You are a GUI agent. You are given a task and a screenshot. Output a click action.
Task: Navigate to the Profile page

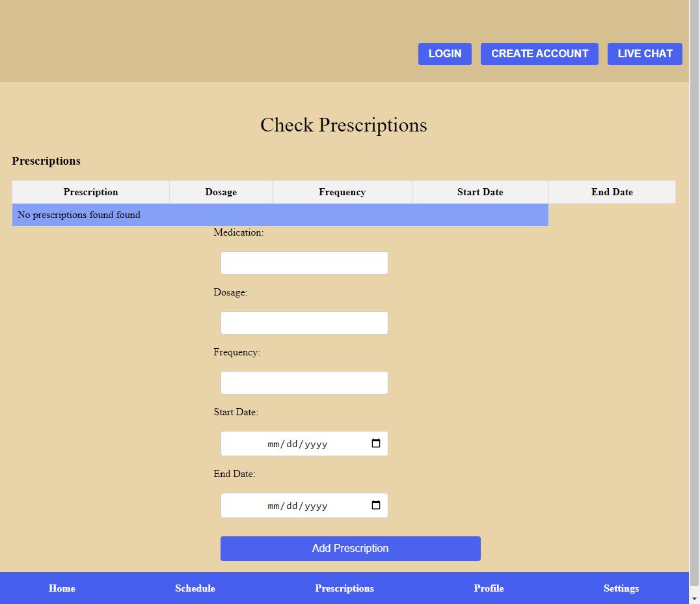(x=489, y=588)
